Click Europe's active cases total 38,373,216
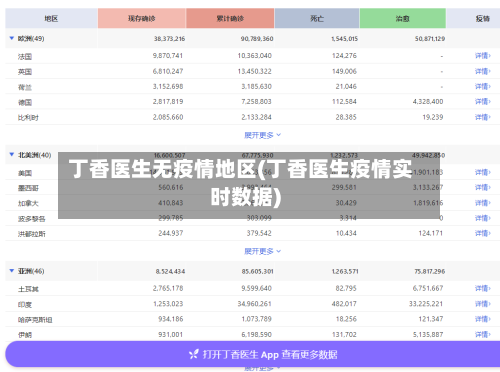This screenshot has height=372, width=500. [x=169, y=39]
